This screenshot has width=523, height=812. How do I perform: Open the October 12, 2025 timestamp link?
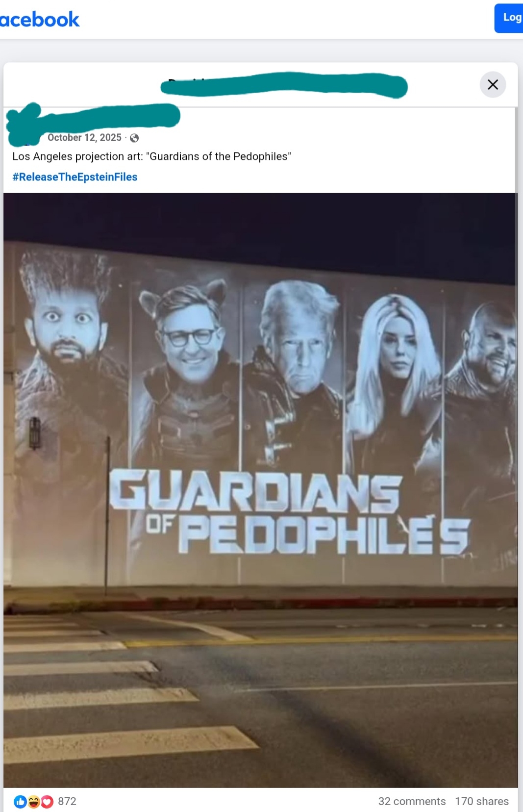point(84,138)
